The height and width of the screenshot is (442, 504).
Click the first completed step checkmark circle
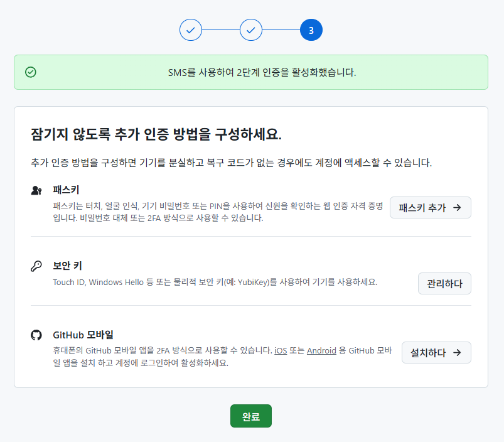(x=191, y=30)
